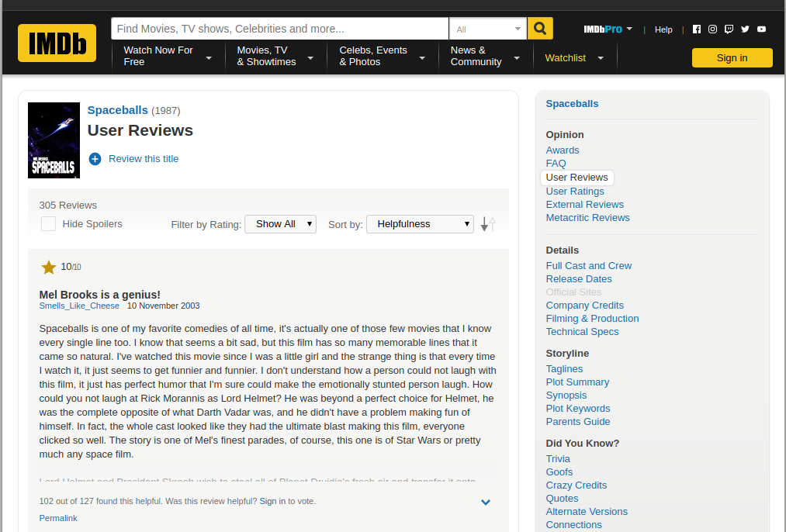Open the Watchlist menu
This screenshot has height=532, width=786.
coord(574,58)
